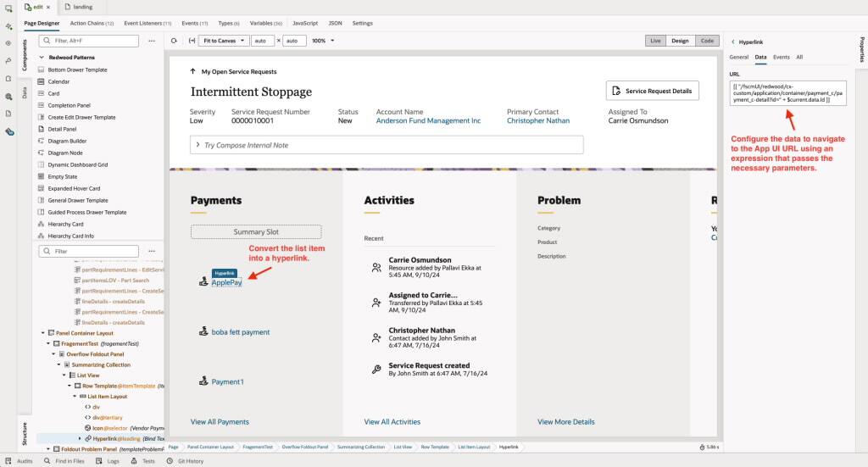868x467 pixels.
Task: Click the Components filter search field
Action: click(x=89, y=41)
